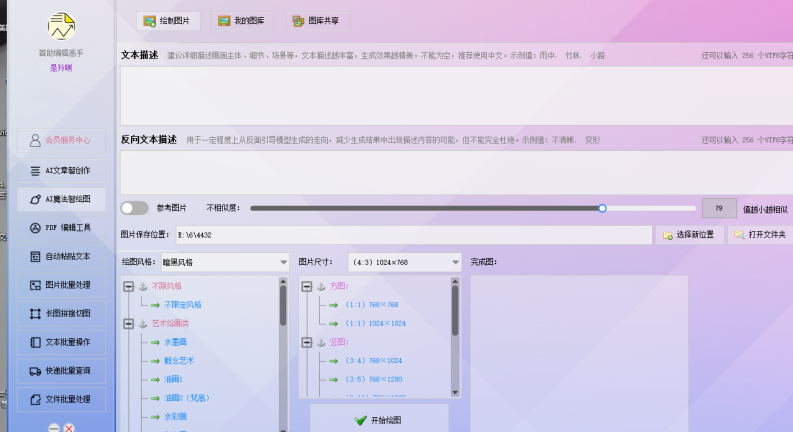Switch to the 图库共享 tab

(317, 21)
